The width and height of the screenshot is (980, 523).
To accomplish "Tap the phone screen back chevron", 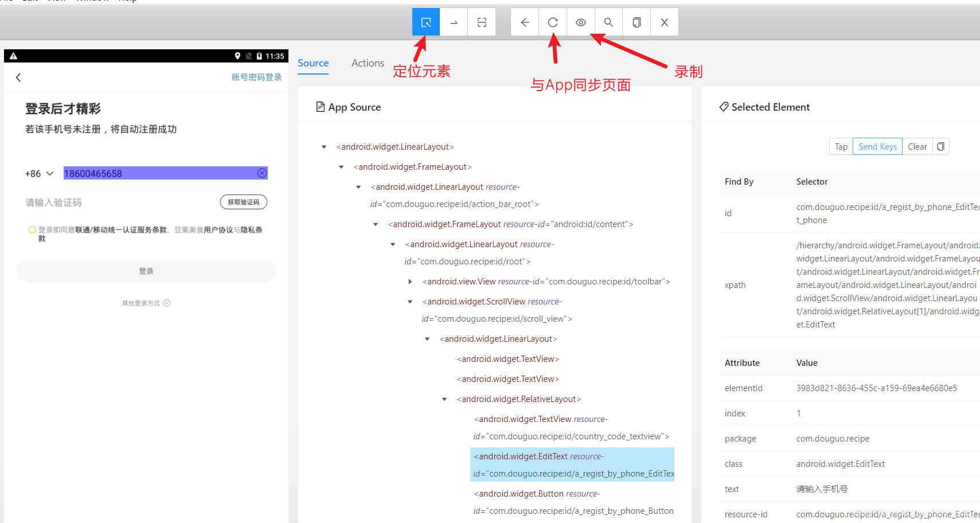I will [18, 77].
